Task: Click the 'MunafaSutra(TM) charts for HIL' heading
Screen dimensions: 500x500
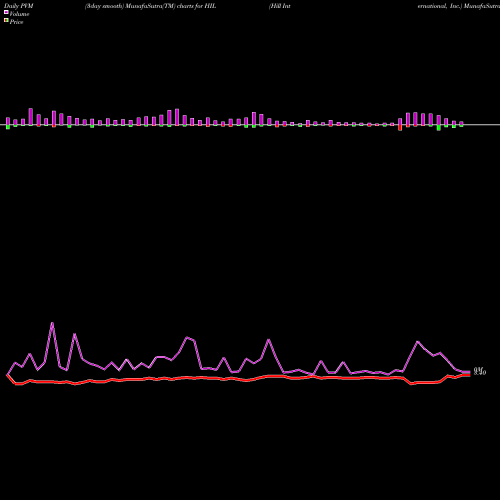Action: (x=171, y=6)
